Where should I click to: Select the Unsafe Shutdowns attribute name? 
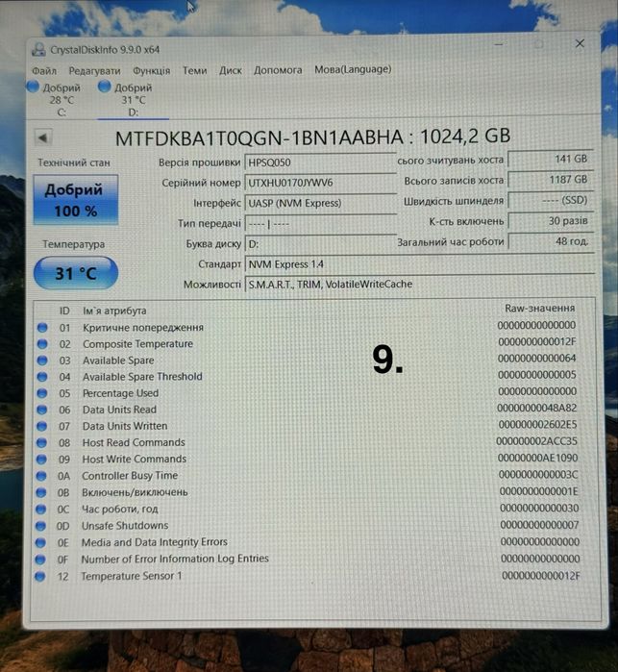click(125, 526)
